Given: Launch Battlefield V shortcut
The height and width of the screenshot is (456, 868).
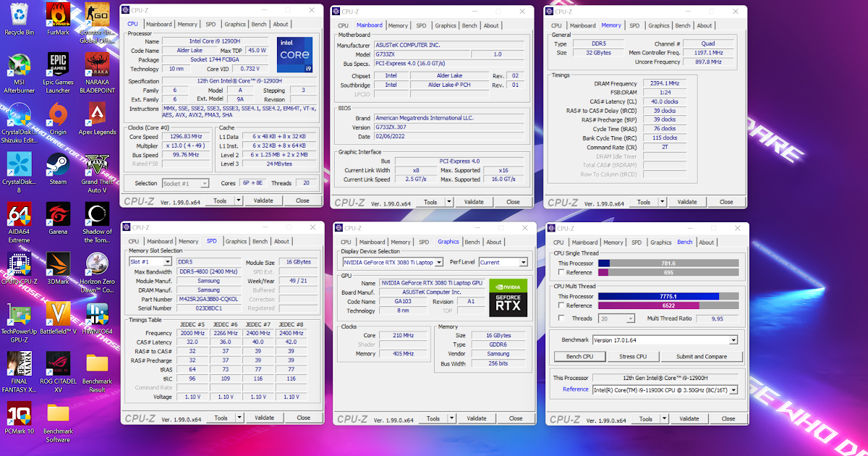Looking at the screenshot, I should coord(58,318).
